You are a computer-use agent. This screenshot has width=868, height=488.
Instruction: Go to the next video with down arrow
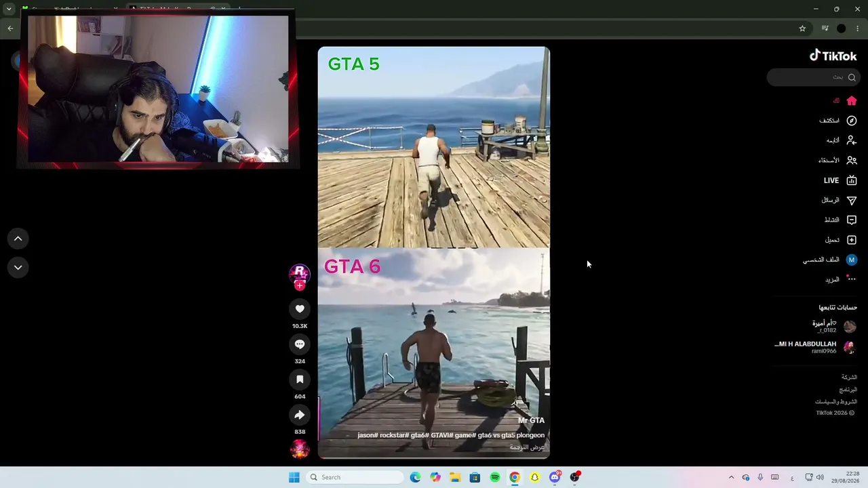(x=18, y=268)
